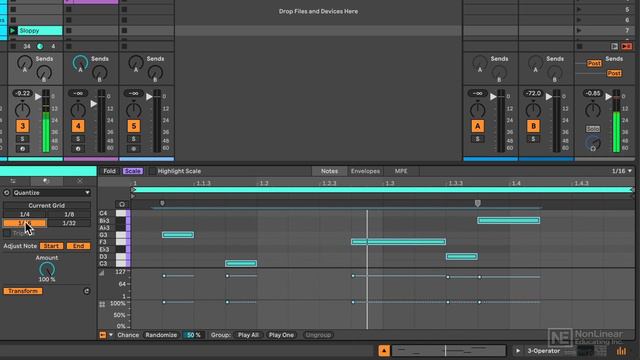This screenshot has height=360, width=640.
Task: Solo track 3 with its S button
Action: (22, 139)
